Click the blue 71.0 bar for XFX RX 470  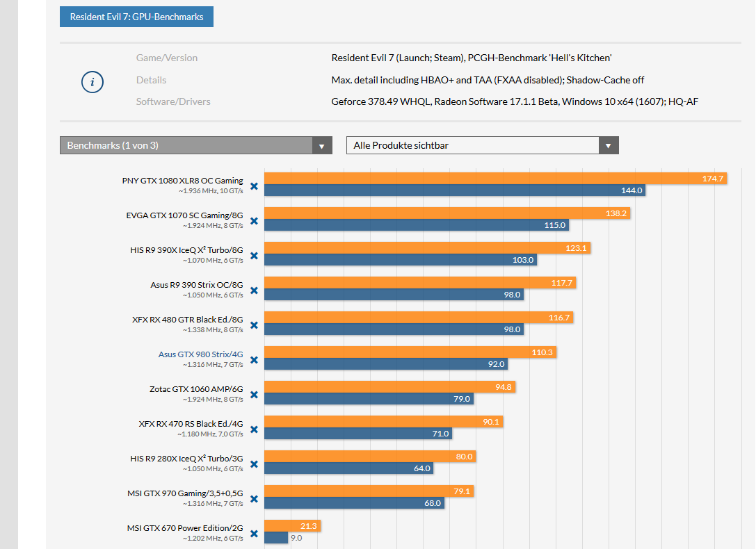point(358,434)
